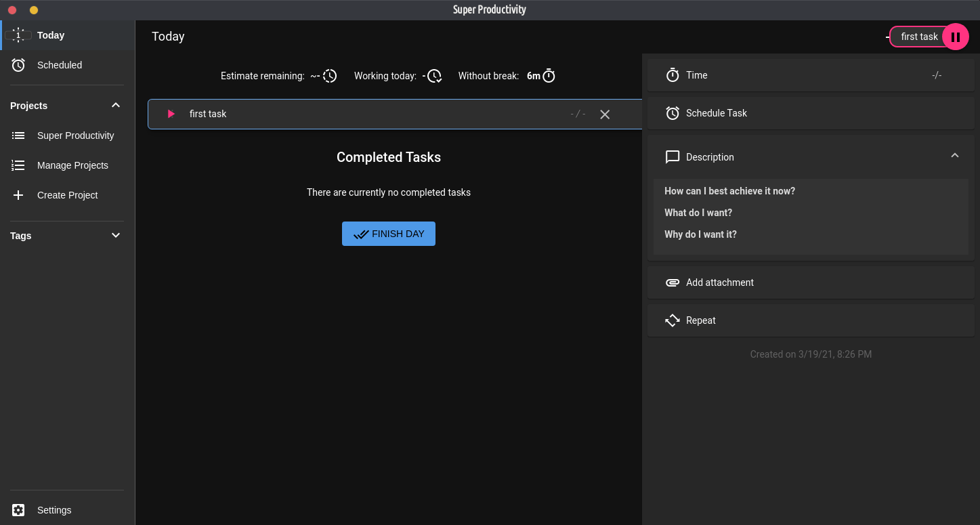The height and width of the screenshot is (525, 980).
Task: Click the current task pill 'first task'
Action: (x=919, y=37)
